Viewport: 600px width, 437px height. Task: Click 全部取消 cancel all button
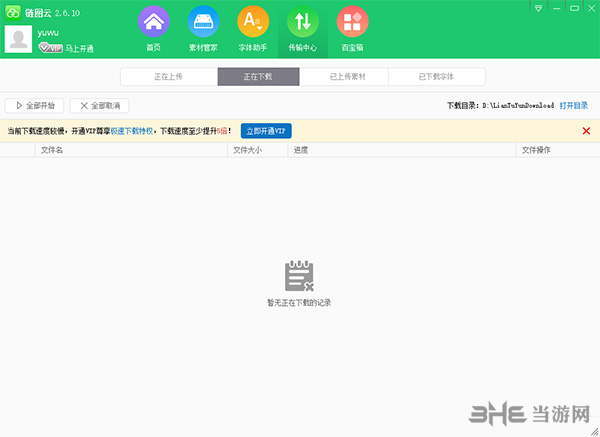(99, 106)
